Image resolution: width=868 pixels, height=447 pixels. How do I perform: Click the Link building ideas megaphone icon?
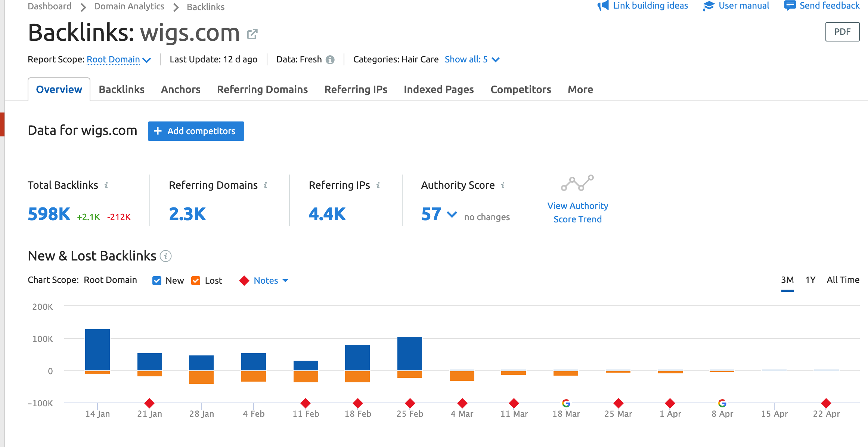tap(603, 6)
